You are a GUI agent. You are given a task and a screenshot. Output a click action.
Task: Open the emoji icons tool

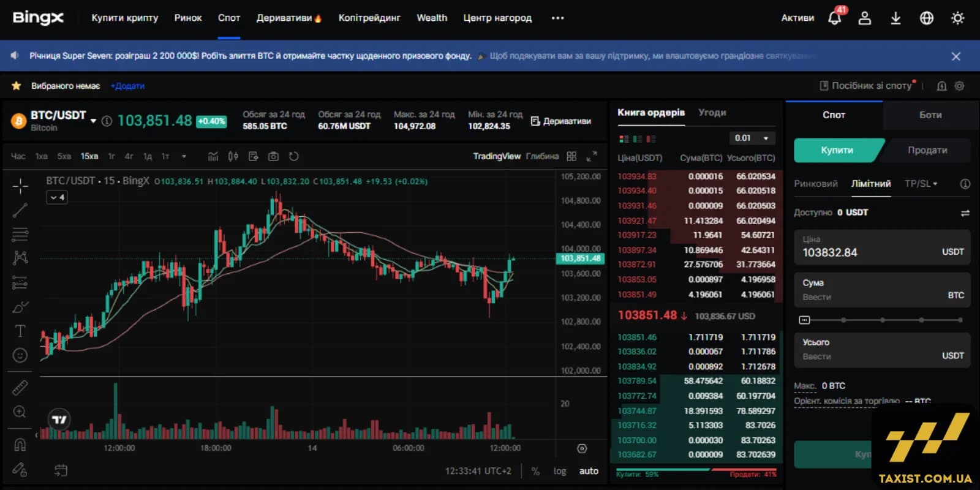coord(20,355)
